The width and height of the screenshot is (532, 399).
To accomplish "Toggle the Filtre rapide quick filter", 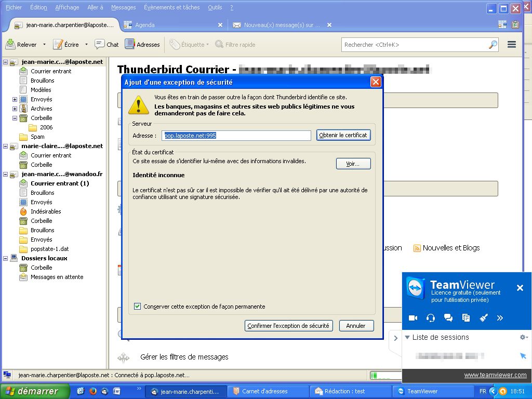I will click(x=235, y=45).
